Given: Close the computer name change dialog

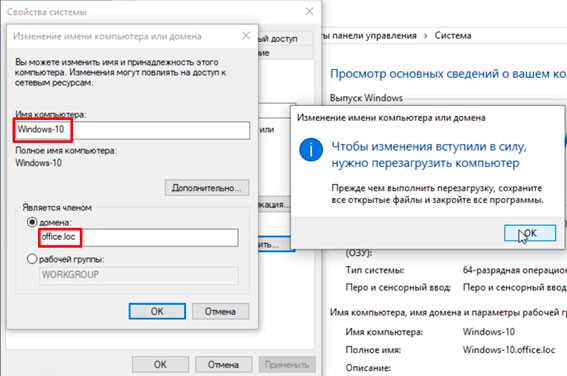Looking at the screenshot, I should tap(246, 36).
